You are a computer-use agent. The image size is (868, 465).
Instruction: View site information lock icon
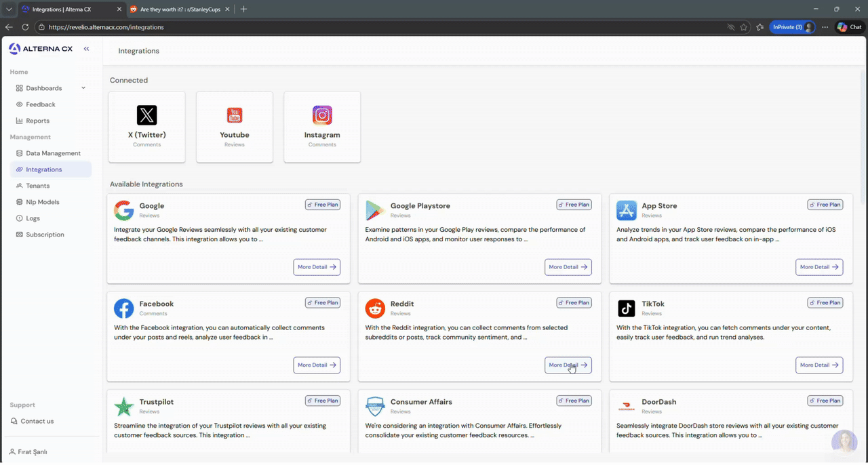tap(41, 27)
